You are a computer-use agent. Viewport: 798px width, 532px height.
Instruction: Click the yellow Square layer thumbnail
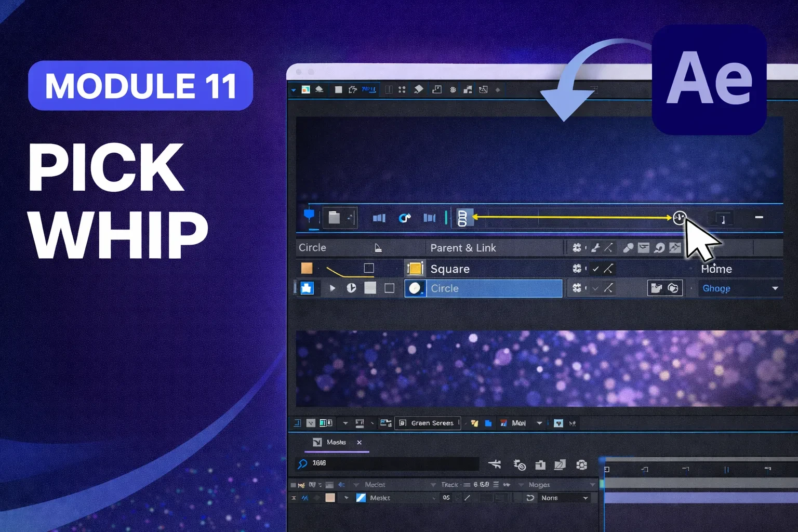(x=415, y=269)
